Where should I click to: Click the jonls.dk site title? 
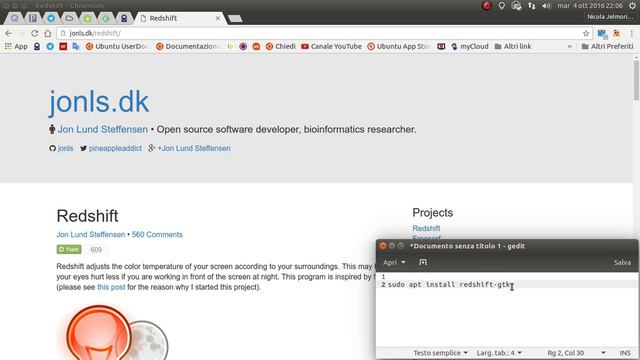point(99,102)
